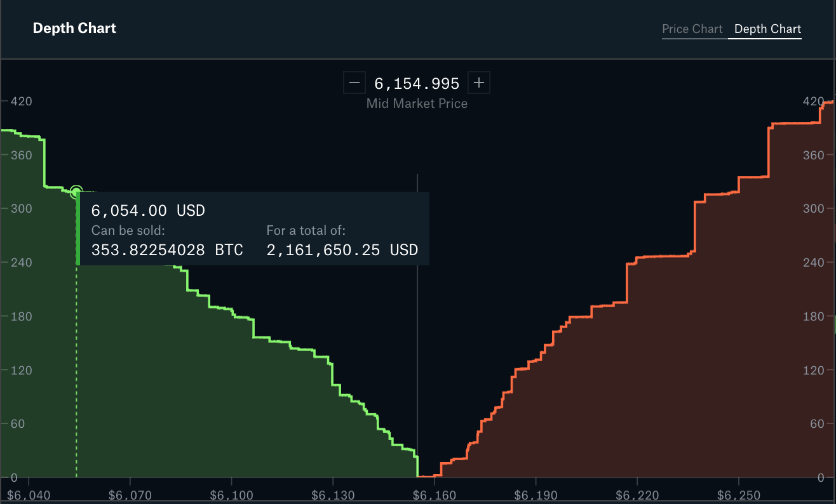Click the $6,160 x-axis price label

coord(434,494)
